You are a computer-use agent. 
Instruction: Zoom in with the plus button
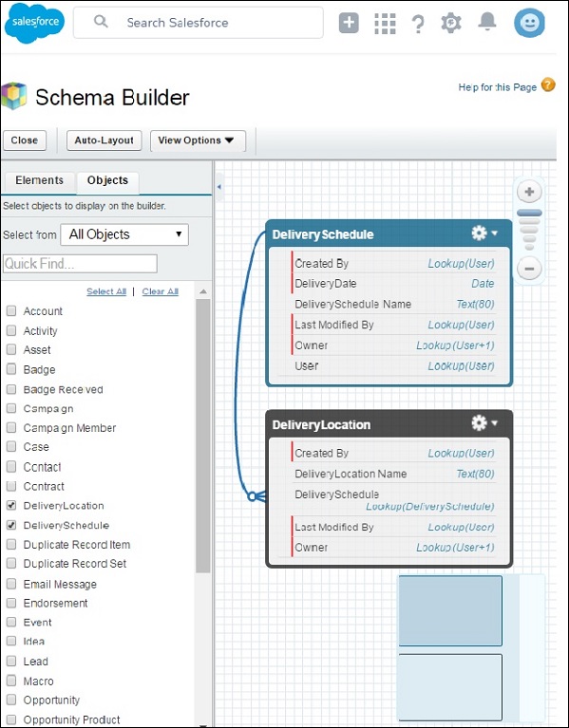click(529, 193)
